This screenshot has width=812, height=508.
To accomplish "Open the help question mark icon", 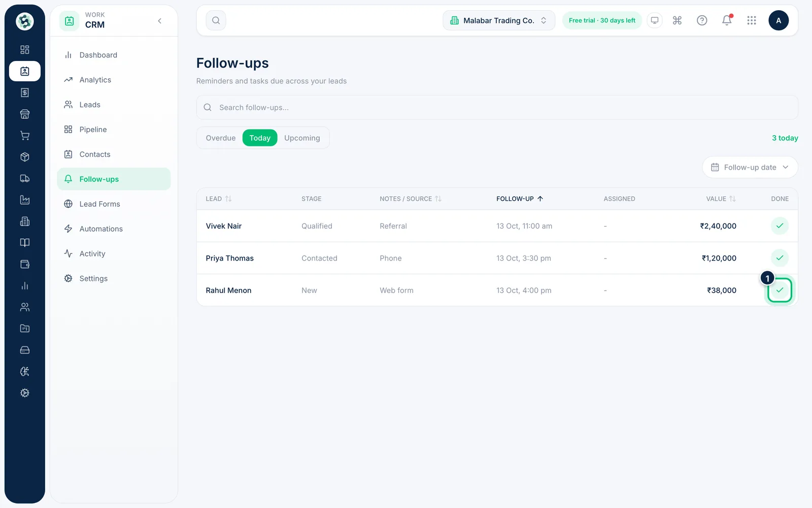I will (702, 20).
